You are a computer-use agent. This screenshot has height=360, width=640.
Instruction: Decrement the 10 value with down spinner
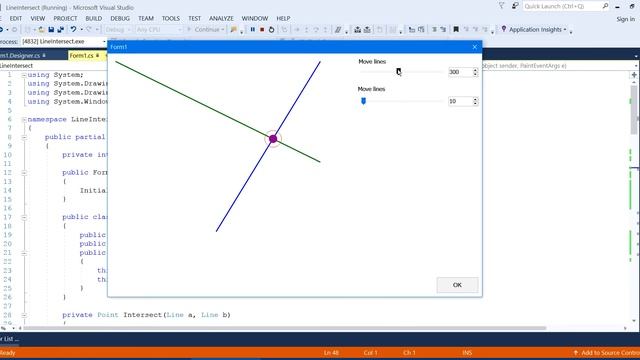pos(475,103)
